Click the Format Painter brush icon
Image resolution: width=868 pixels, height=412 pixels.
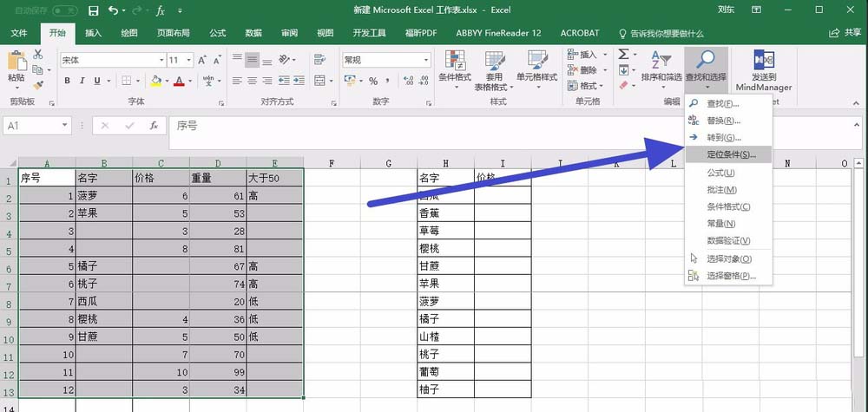tap(37, 85)
